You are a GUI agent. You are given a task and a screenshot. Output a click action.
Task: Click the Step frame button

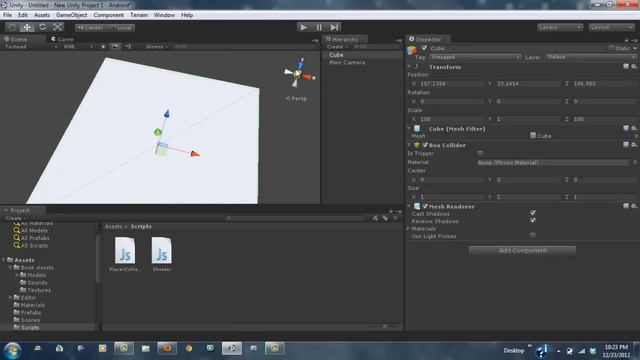pyautogui.click(x=334, y=27)
